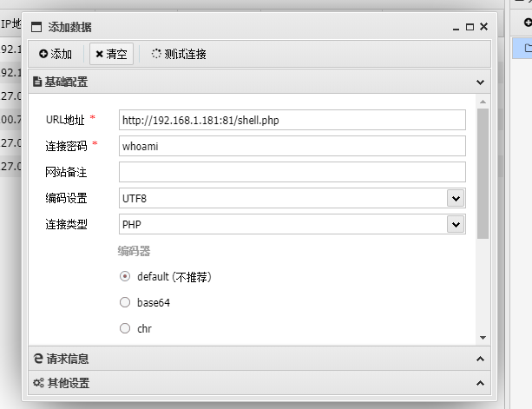The height and width of the screenshot is (409, 532).
Task: Click the 测试连接 test connection button
Action: pos(179,54)
